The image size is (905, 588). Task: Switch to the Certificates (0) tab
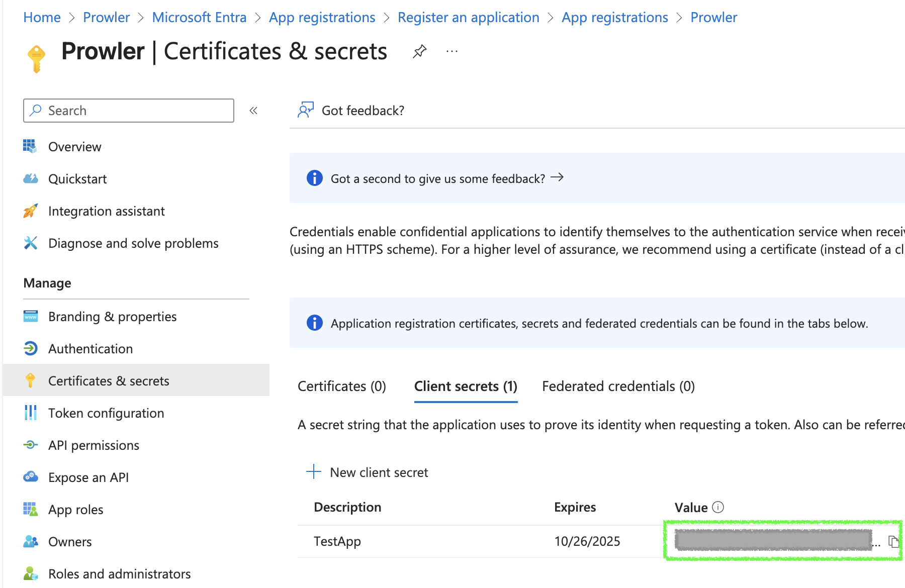coord(342,386)
